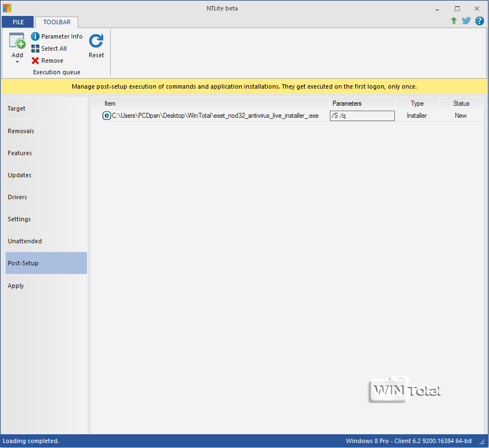Viewport: 489px width, 448px height.
Task: Click the blue help question icon
Action: click(479, 21)
